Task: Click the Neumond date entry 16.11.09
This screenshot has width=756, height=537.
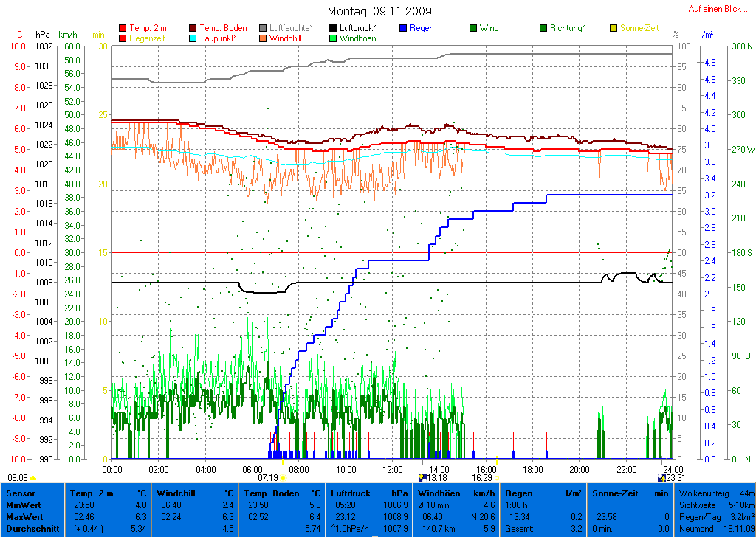Action: coord(738,530)
